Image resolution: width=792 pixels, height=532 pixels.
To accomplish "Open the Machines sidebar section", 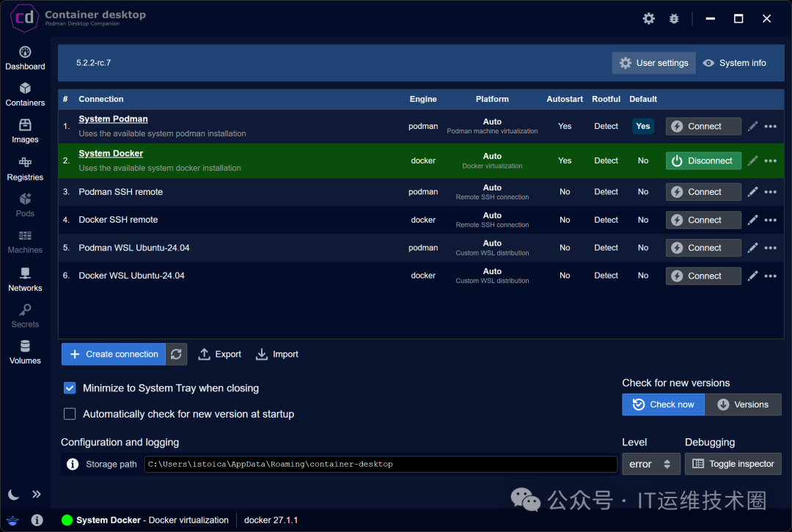I will pyautogui.click(x=25, y=242).
